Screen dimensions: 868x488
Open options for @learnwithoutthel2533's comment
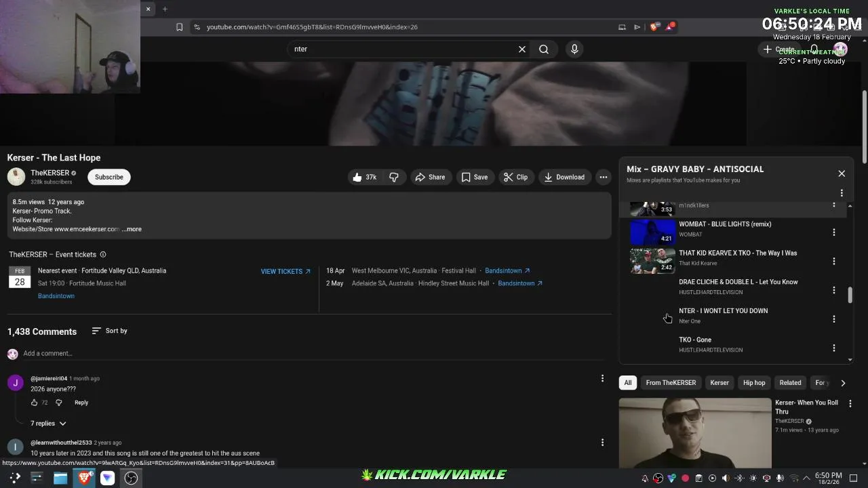[x=602, y=443]
